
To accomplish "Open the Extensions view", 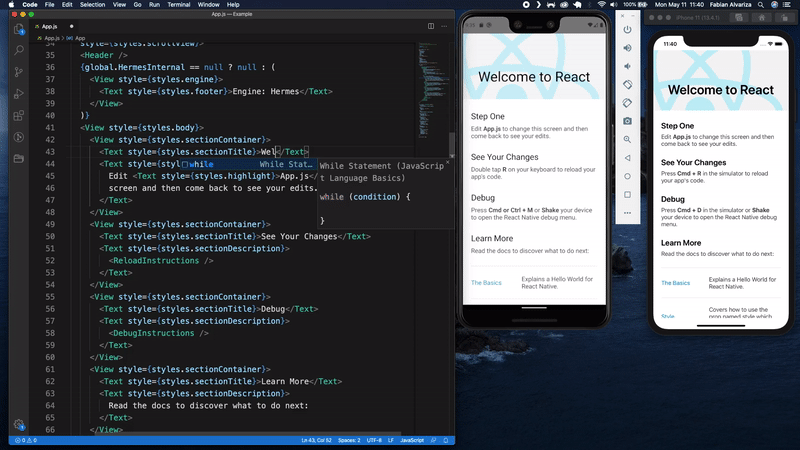I will tap(19, 116).
